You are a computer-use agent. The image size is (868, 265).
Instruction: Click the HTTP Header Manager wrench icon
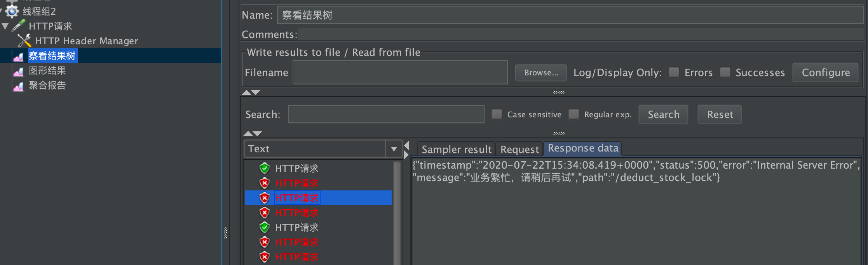[24, 41]
